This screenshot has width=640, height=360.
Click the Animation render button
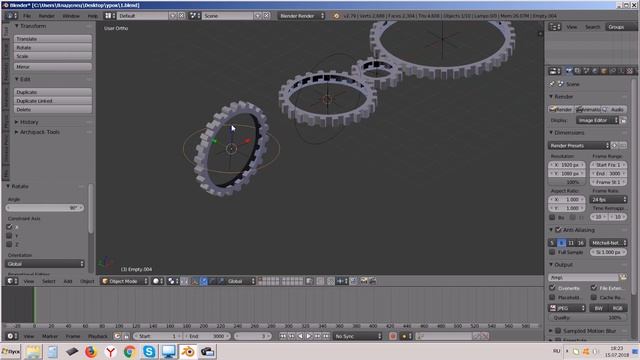point(588,109)
